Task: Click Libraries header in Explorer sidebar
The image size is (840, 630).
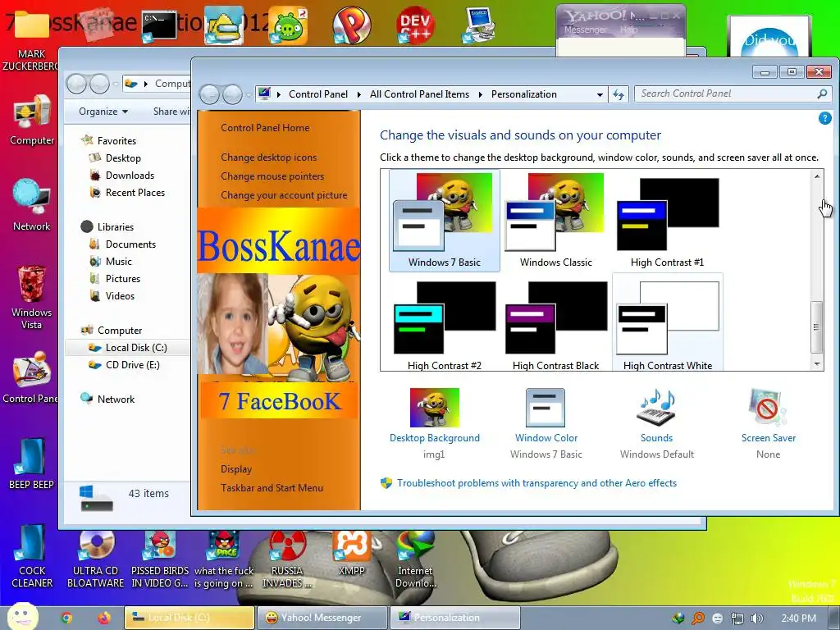Action: pos(115,227)
